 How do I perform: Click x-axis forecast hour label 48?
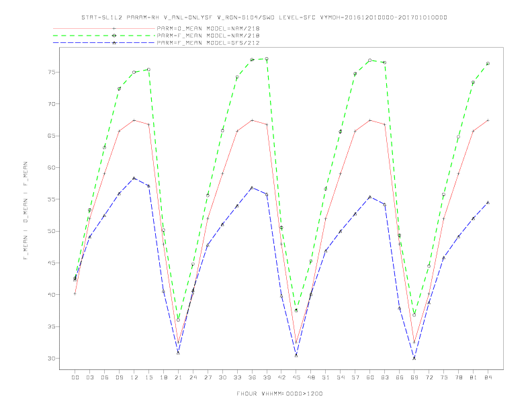pos(311,377)
